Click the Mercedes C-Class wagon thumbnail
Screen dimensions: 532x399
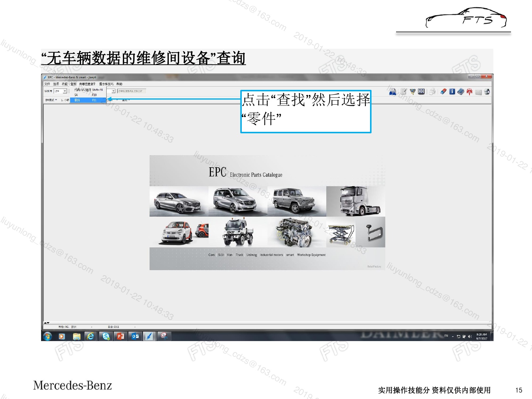pyautogui.click(x=179, y=202)
